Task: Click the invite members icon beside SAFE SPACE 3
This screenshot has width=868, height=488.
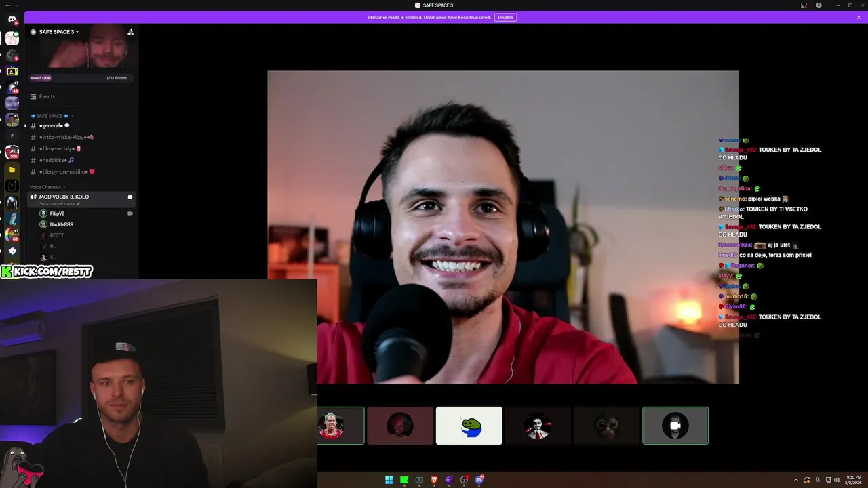Action: click(130, 32)
